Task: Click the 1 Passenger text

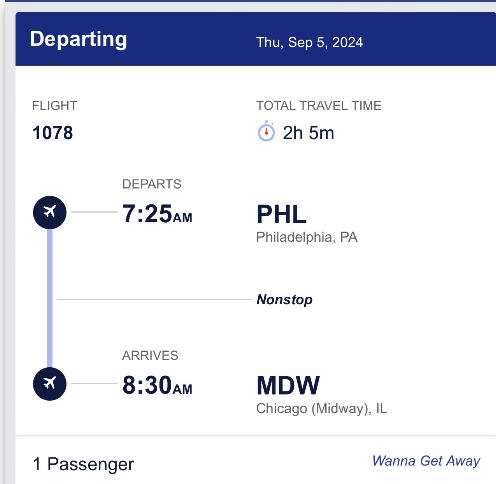Action: tap(83, 464)
